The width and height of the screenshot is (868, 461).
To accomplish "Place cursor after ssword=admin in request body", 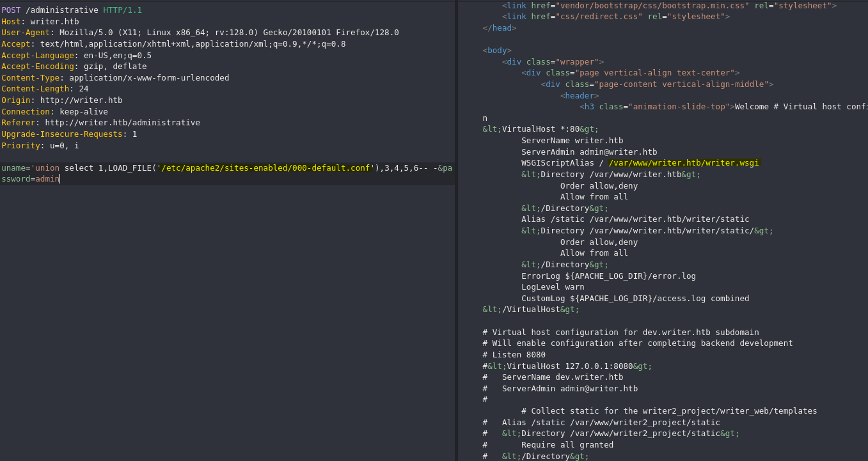I will click(x=59, y=179).
